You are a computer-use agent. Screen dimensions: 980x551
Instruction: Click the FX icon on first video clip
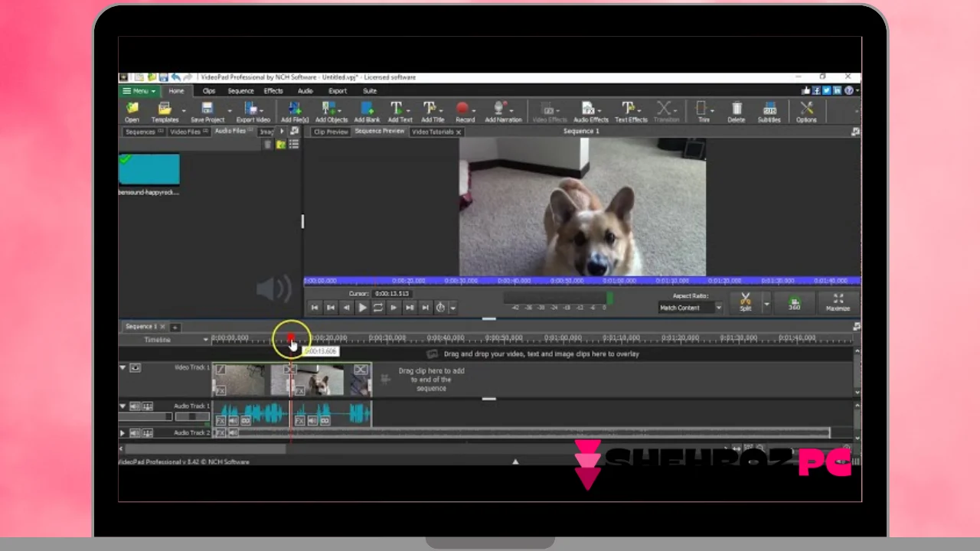(x=221, y=390)
